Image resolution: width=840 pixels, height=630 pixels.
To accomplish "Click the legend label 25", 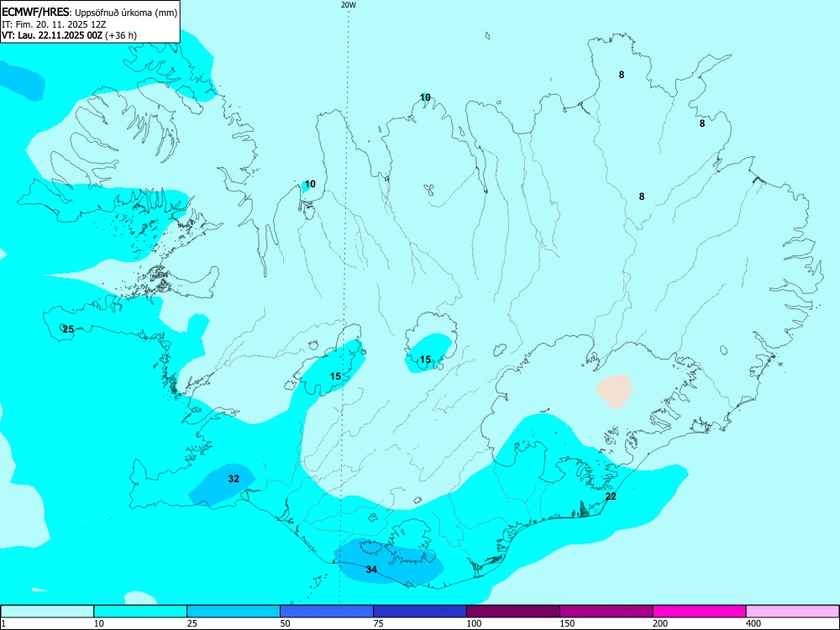I will click(x=192, y=623).
